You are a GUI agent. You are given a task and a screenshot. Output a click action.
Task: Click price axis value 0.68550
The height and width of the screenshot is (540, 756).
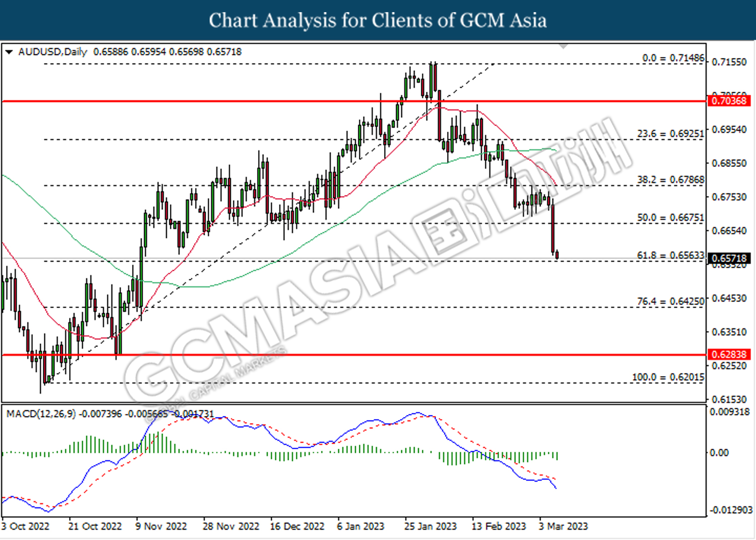tap(729, 163)
